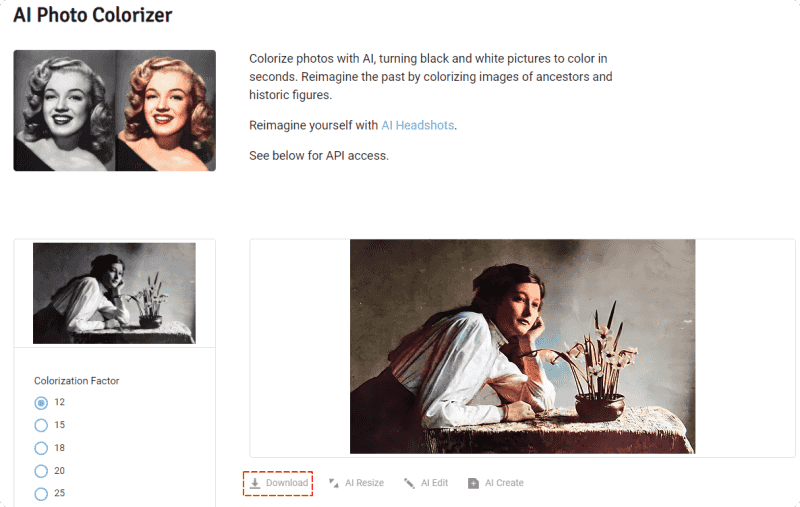
Task: Open the AI Resize option
Action: [x=364, y=483]
